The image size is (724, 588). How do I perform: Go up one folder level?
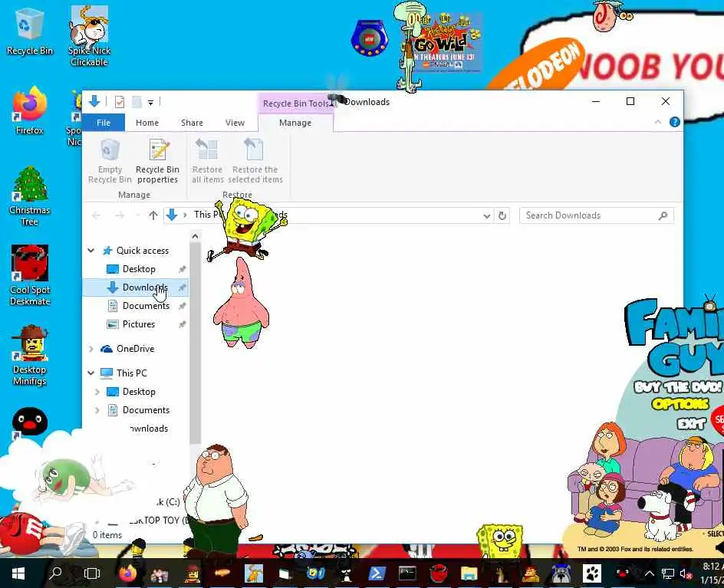point(153,215)
